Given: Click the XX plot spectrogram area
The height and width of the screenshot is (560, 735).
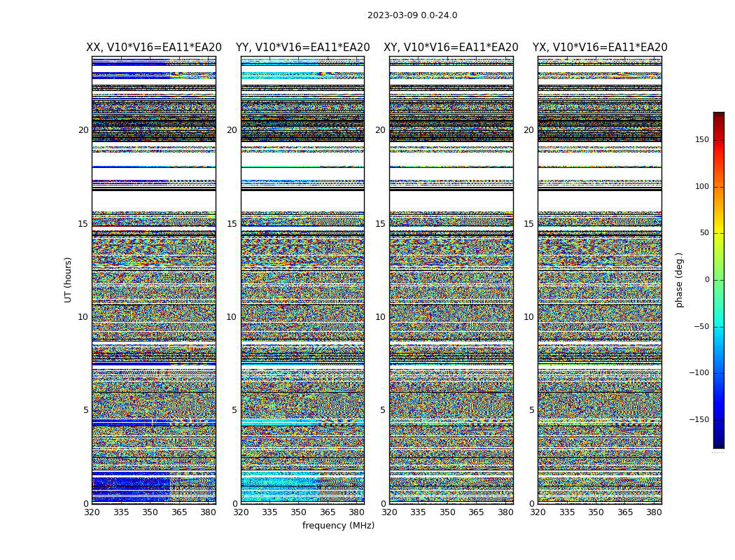Looking at the screenshot, I should (154, 280).
